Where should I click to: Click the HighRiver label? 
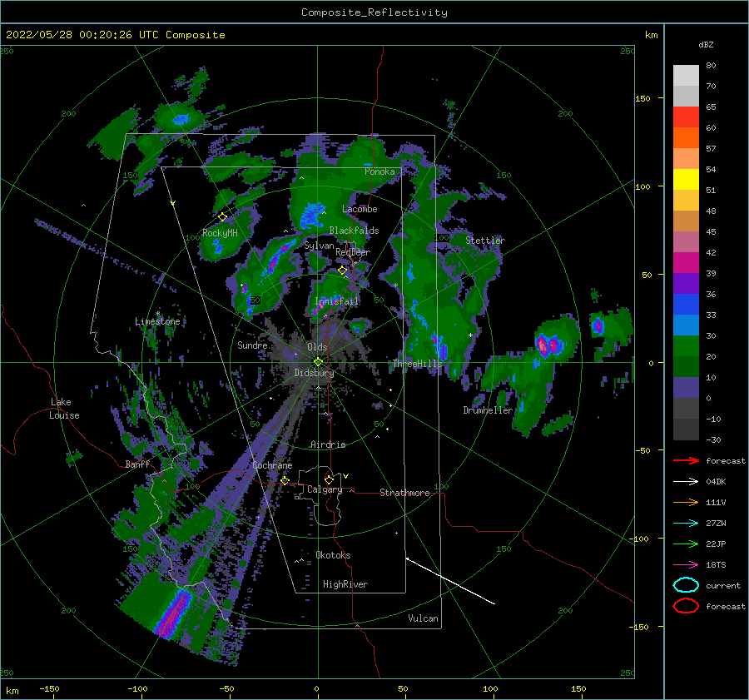345,584
